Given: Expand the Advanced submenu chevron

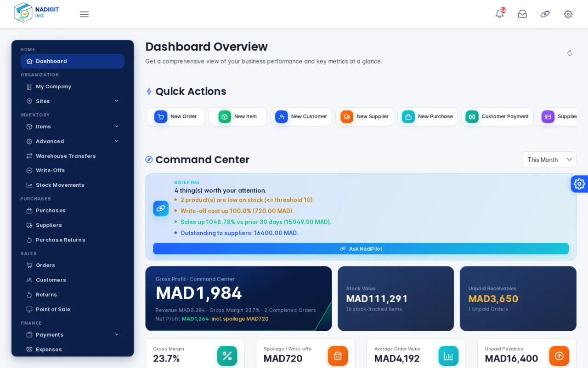Looking at the screenshot, I should pyautogui.click(x=117, y=141).
